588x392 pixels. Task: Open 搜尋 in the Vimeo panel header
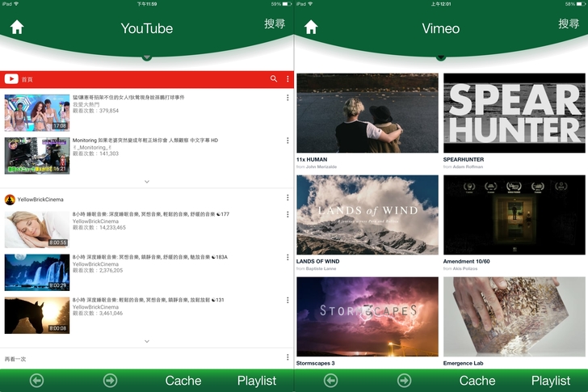coord(569,23)
